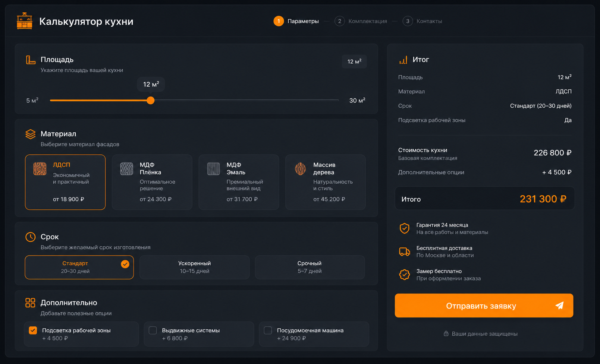
Task: Click the kitchen calculator logo icon
Action: click(x=25, y=21)
